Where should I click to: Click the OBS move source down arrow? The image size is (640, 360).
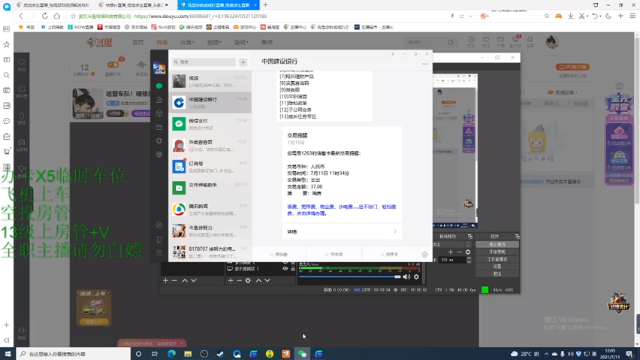(x=267, y=280)
